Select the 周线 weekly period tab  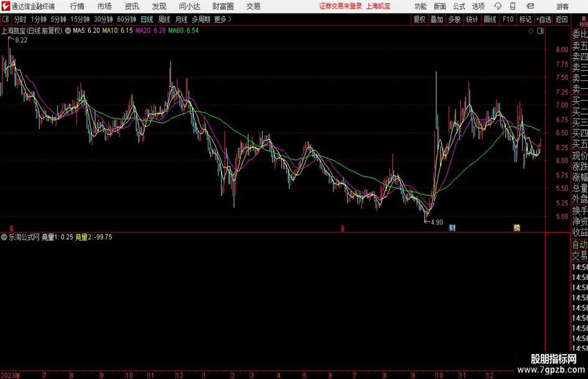[164, 19]
